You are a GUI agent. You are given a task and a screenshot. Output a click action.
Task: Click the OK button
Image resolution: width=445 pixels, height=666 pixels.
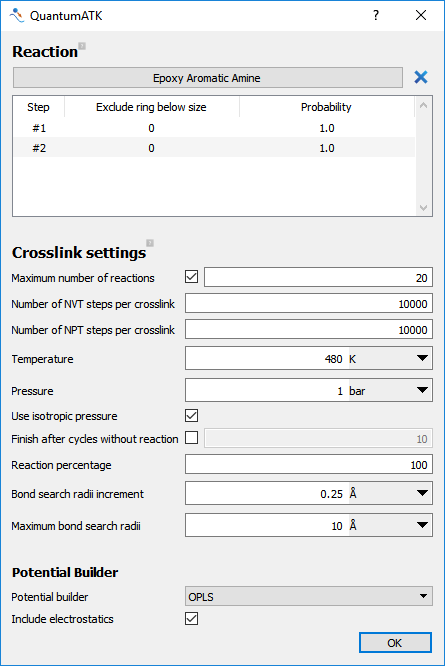coord(395,643)
